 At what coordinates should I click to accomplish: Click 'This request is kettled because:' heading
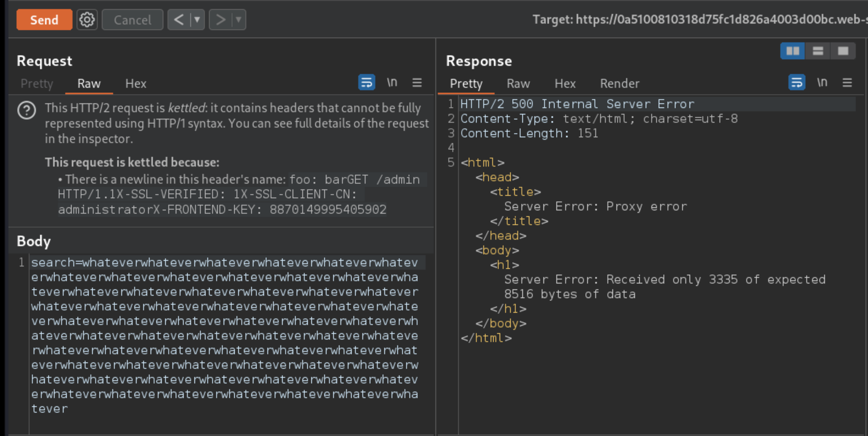tap(132, 162)
